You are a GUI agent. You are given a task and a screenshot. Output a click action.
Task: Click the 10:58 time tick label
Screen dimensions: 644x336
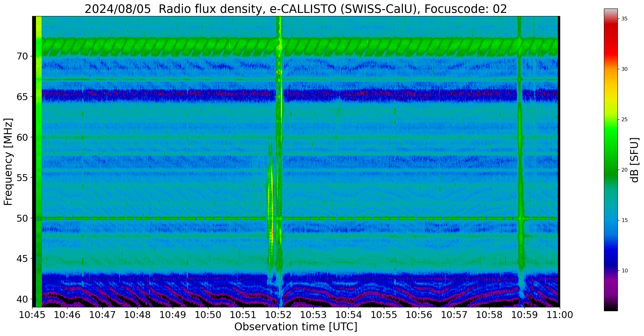489,315
